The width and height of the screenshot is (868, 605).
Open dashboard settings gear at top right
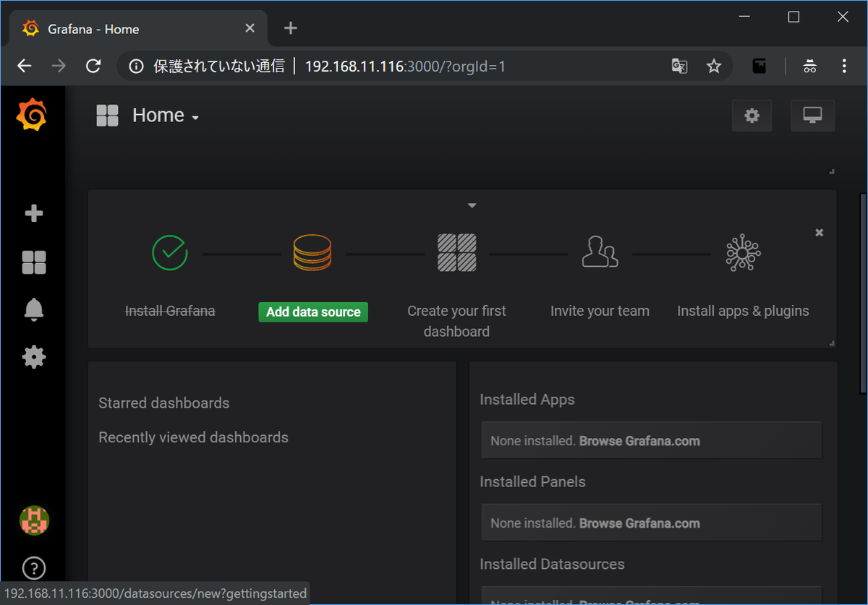tap(752, 116)
